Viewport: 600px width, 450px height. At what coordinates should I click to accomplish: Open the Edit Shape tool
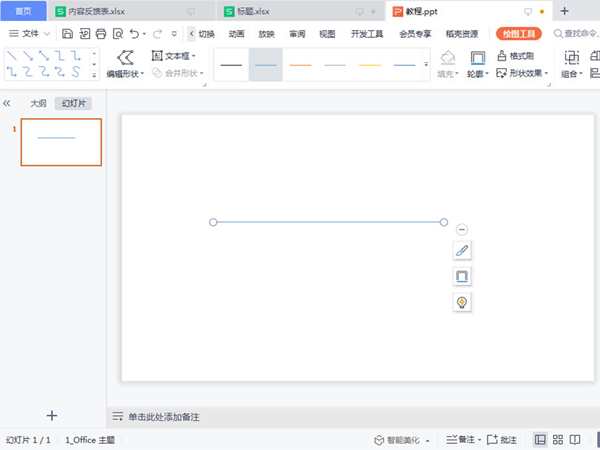126,64
